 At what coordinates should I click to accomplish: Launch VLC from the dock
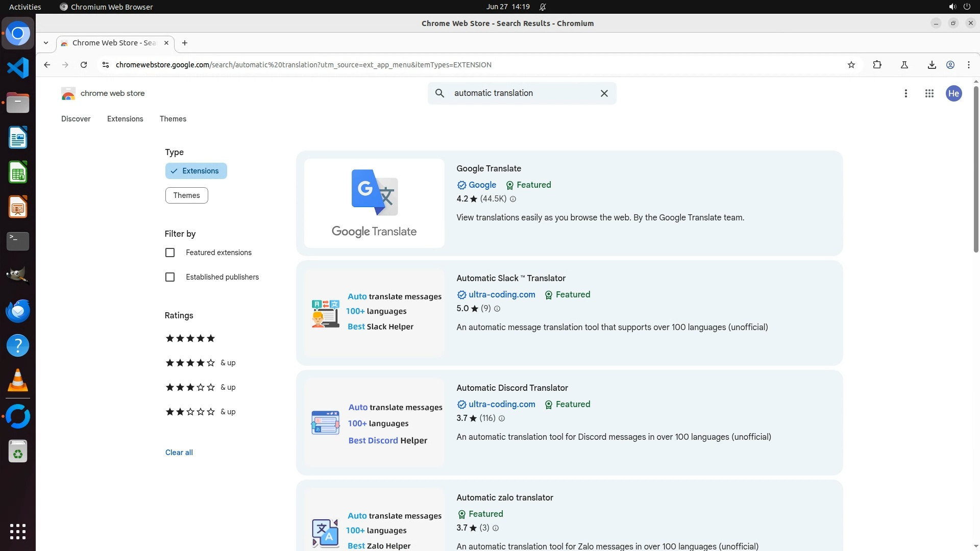(x=18, y=381)
